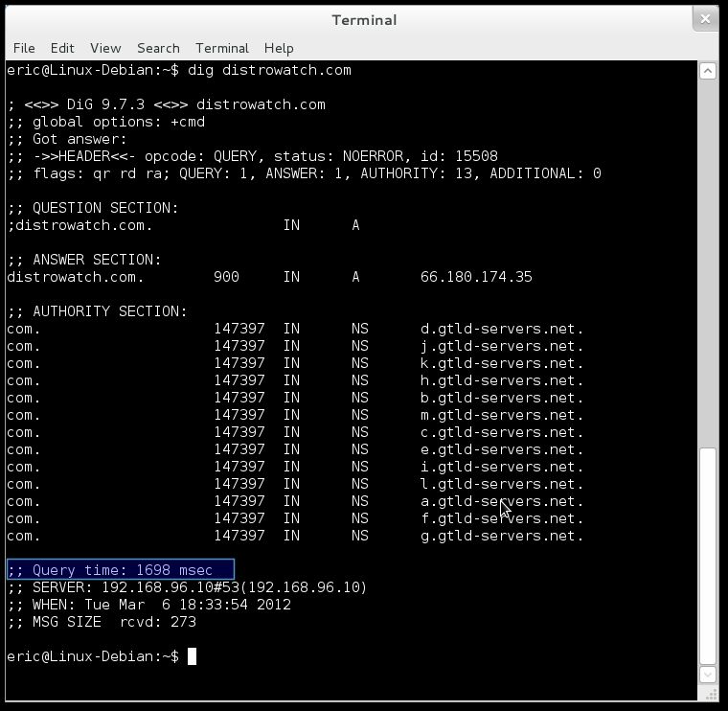This screenshot has width=728, height=711.
Task: Click b.gtld-servers.net. entry
Action: pos(502,398)
